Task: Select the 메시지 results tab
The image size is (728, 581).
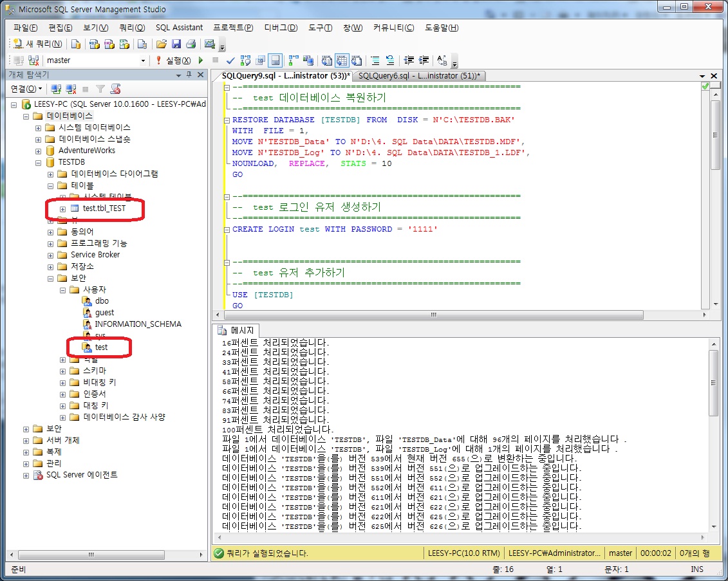Action: pos(237,331)
